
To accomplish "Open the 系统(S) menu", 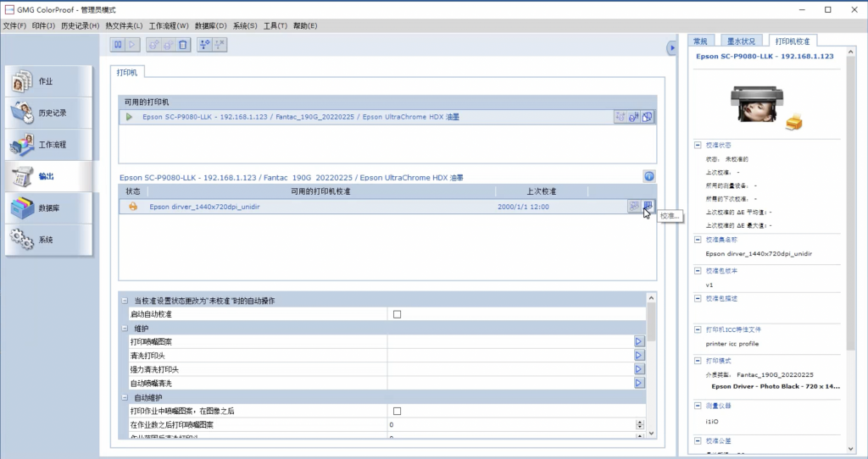I will [x=245, y=25].
